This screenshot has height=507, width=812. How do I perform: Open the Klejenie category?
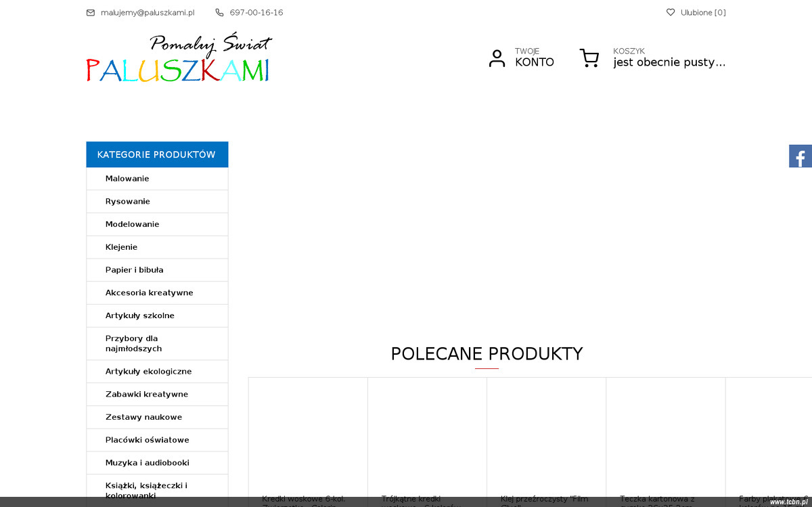(x=157, y=247)
